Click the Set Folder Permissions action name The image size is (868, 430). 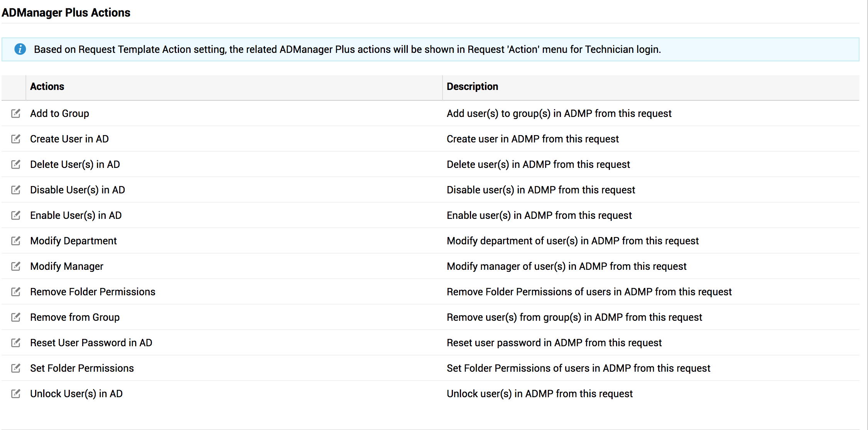point(82,368)
